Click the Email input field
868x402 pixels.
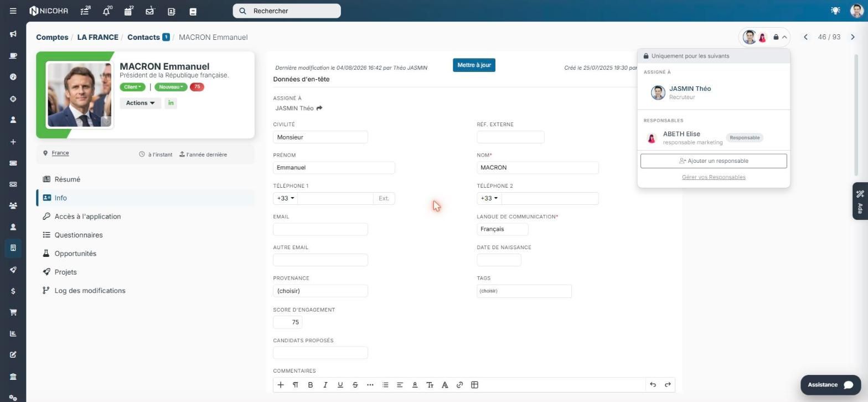[x=321, y=229]
